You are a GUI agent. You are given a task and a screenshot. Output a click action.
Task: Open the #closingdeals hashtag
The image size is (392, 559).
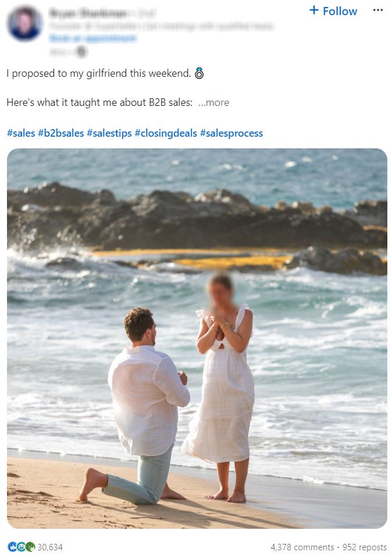pos(166,133)
